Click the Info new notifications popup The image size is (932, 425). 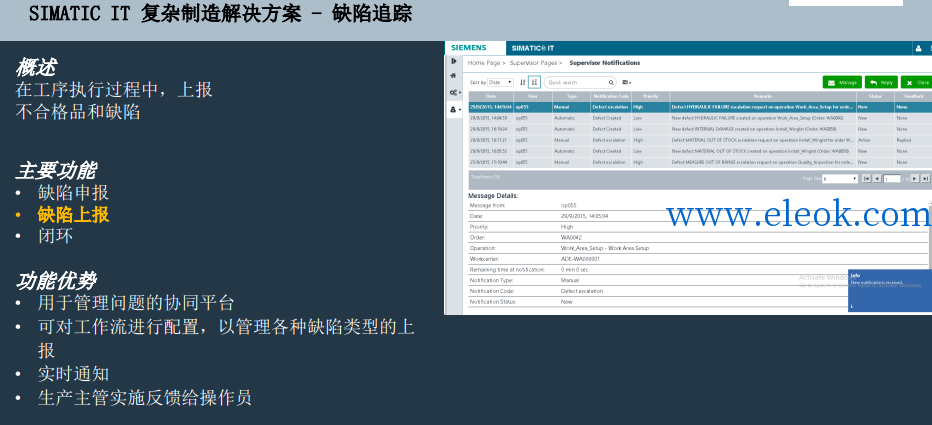click(x=890, y=290)
